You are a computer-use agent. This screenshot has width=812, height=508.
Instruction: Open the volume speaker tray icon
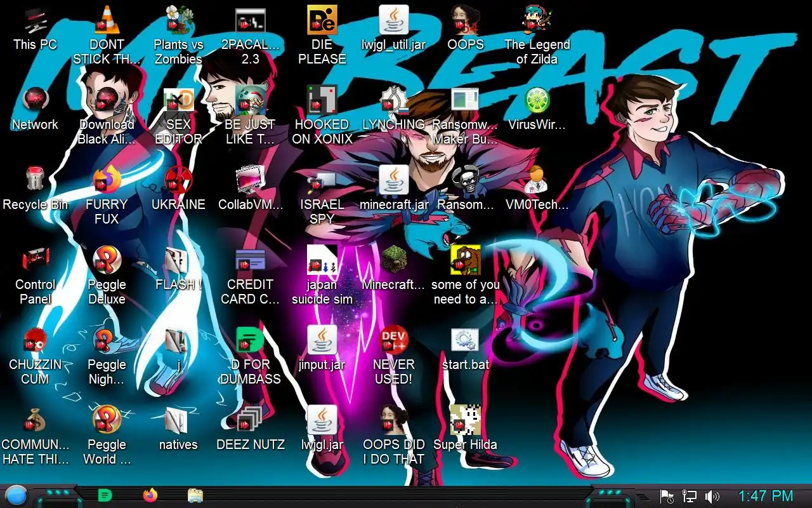pos(712,496)
